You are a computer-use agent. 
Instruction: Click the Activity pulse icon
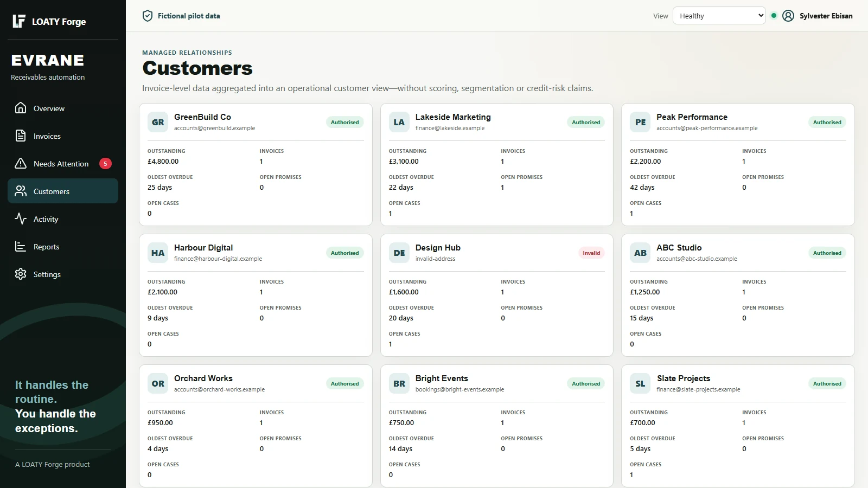21,219
